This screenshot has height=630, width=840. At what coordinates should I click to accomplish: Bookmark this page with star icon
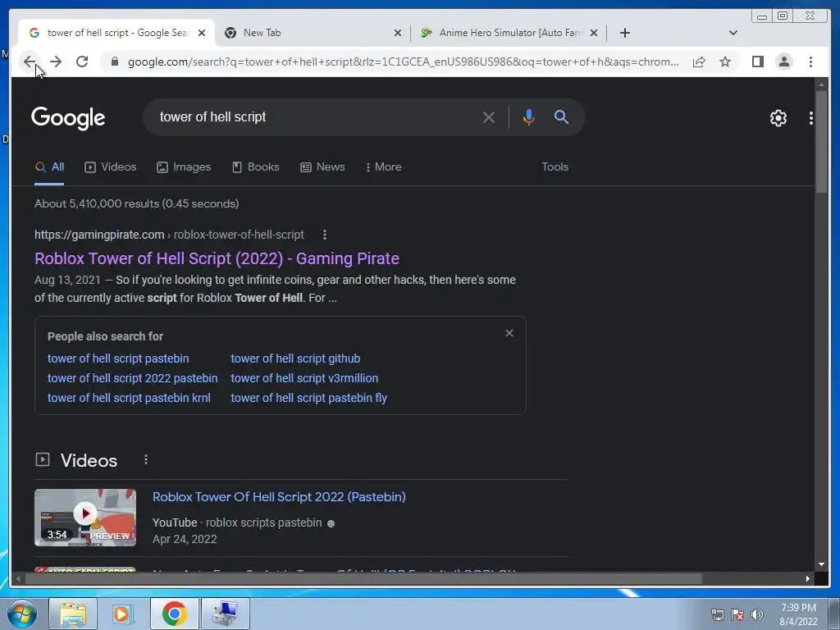[x=725, y=62]
